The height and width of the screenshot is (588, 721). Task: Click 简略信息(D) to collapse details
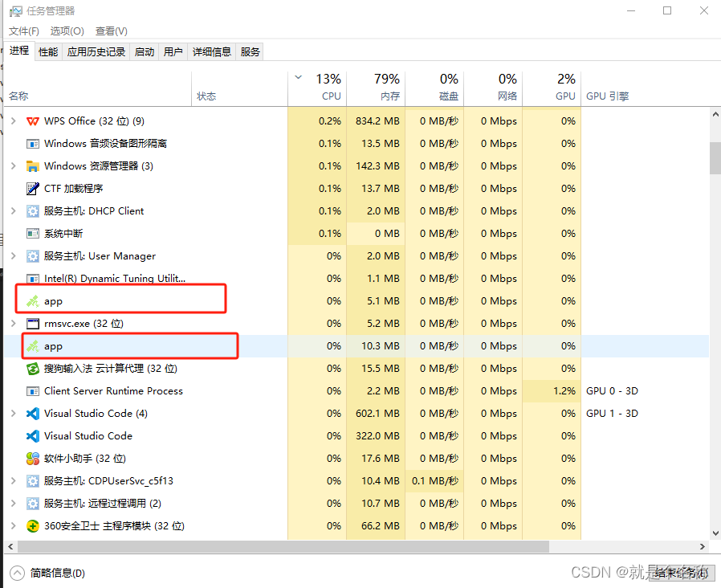pos(47,574)
